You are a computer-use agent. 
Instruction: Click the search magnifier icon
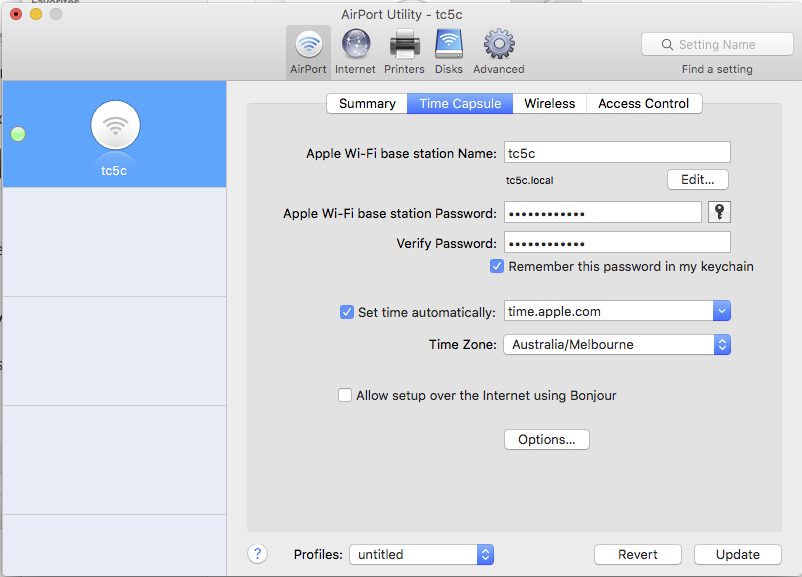click(x=667, y=45)
